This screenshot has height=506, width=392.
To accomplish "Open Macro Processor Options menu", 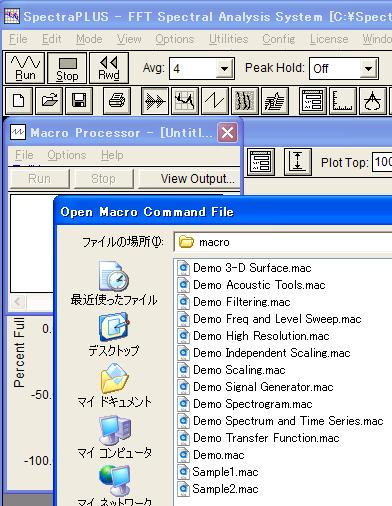I will coord(67,155).
